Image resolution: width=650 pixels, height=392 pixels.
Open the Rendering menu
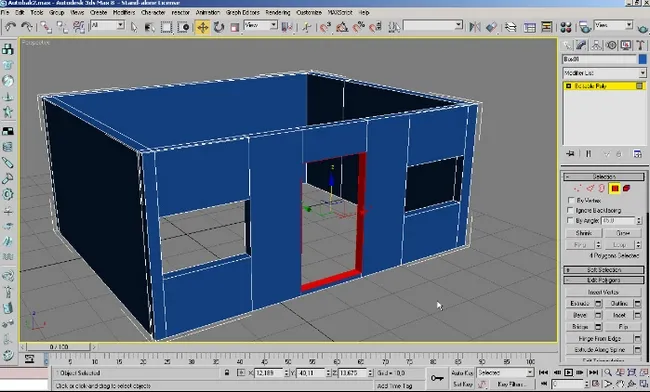[278, 12]
